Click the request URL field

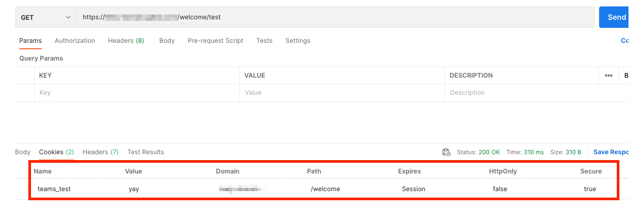pyautogui.click(x=336, y=17)
